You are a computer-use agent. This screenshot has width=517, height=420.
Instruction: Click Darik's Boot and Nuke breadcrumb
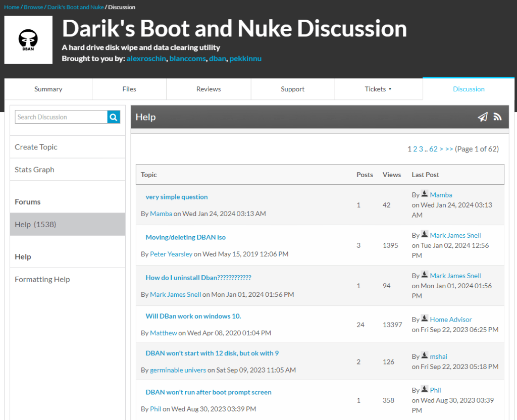pyautogui.click(x=76, y=7)
